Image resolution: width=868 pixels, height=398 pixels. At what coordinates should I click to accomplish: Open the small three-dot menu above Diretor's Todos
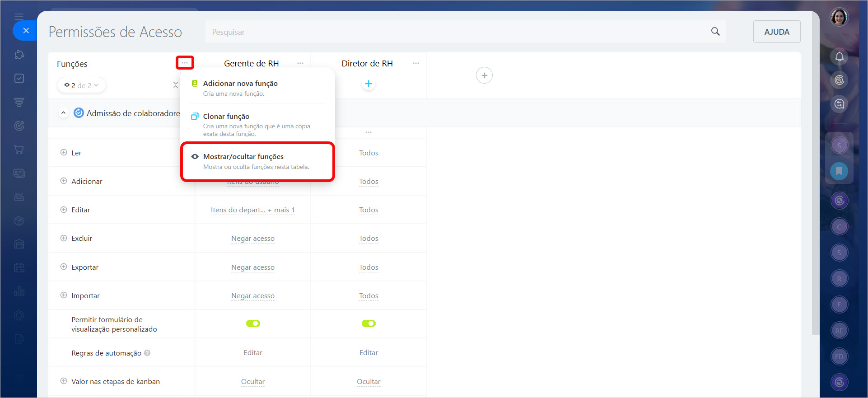click(369, 132)
